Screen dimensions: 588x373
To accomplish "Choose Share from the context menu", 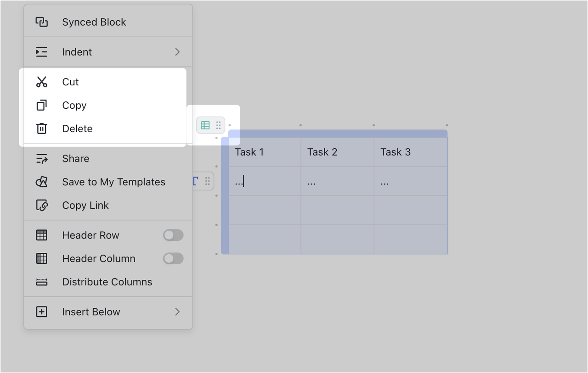I will click(x=76, y=159).
